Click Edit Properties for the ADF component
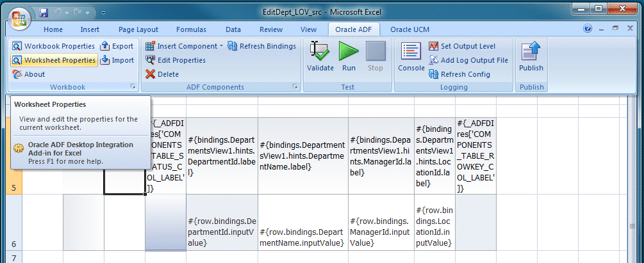 point(176,60)
